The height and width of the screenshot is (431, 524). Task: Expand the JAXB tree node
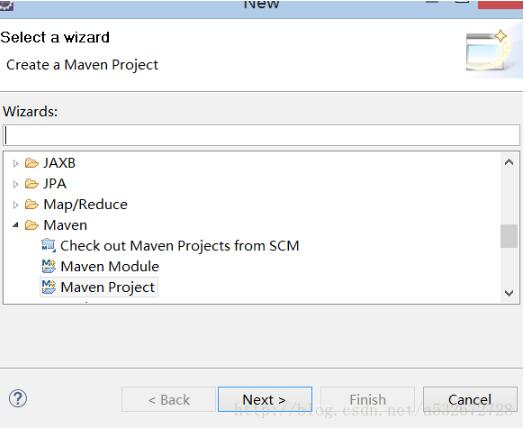pos(15,163)
